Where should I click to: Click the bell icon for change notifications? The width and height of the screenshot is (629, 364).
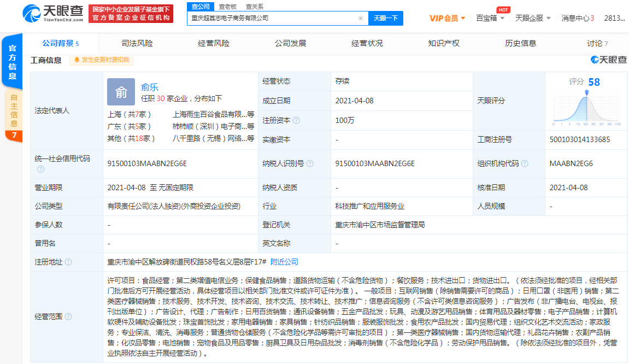[x=77, y=60]
